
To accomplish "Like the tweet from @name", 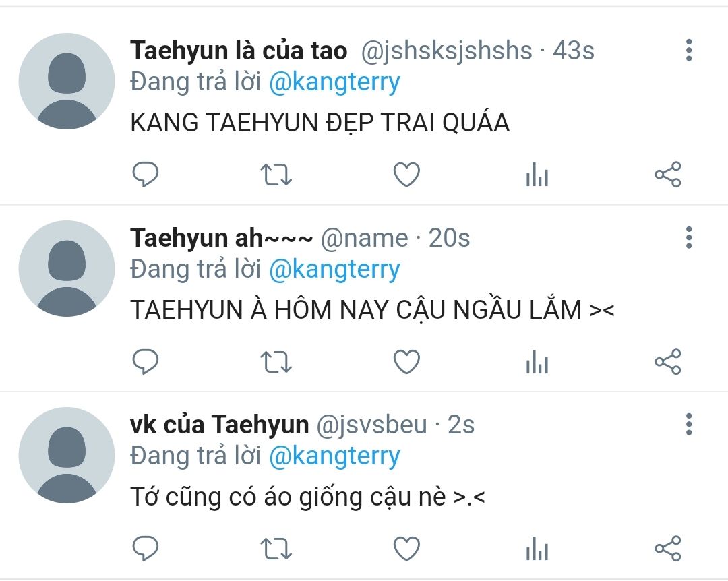I will 406,362.
